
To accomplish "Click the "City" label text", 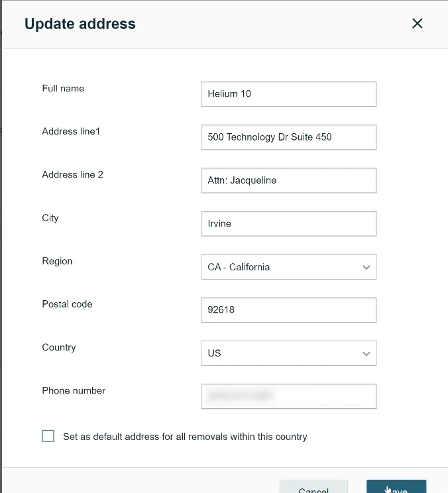I will pyautogui.click(x=50, y=217).
